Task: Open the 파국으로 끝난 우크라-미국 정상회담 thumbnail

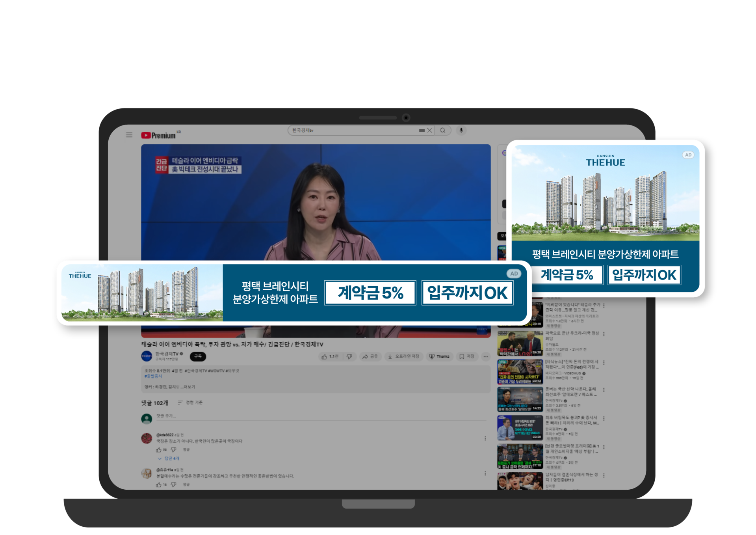Action: [x=520, y=343]
